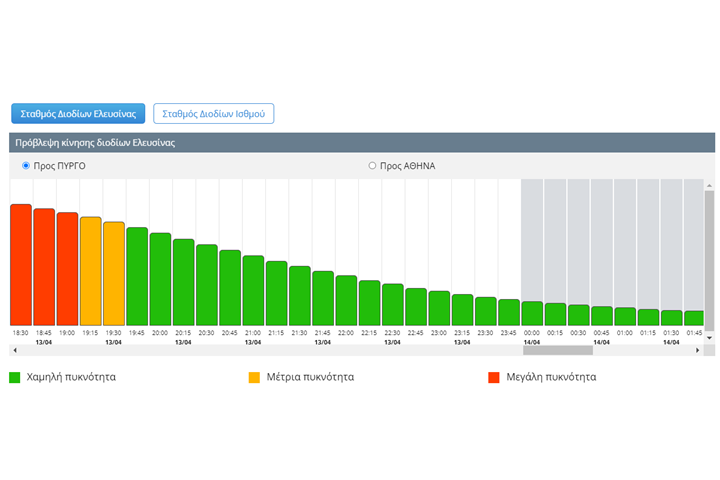
Task: Click the Χαμηλή πυκνότητα legend label
Action: [71, 377]
